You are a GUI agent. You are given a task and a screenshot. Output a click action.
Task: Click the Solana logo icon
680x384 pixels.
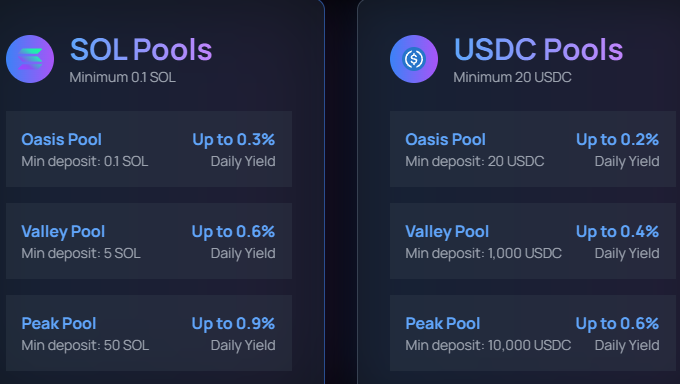[x=30, y=59]
